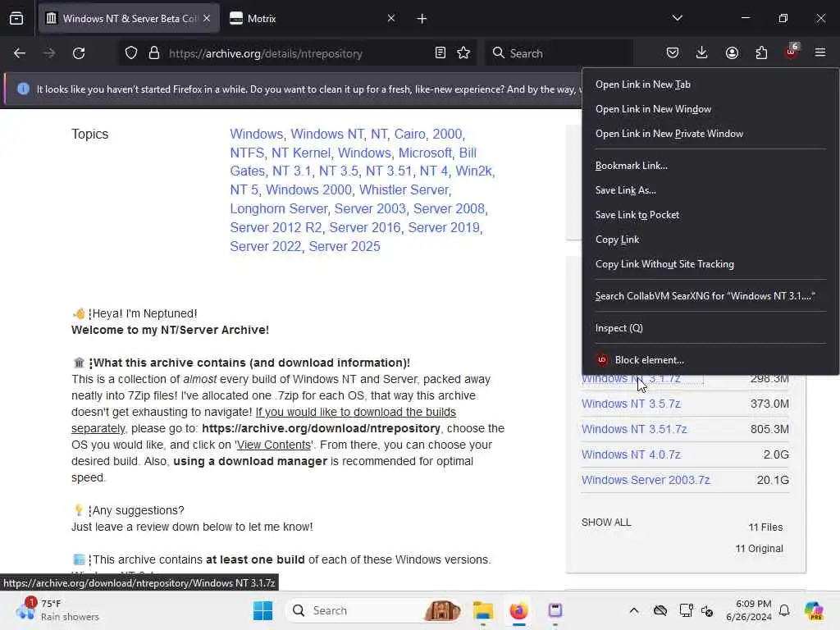Viewport: 840px width, 630px height.
Task: Open a new tab
Action: tap(422, 19)
